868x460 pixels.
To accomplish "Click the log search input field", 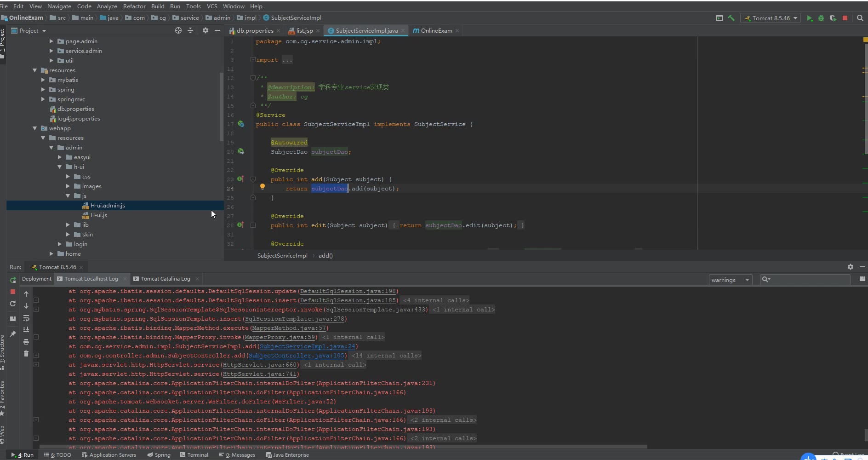I will pyautogui.click(x=809, y=280).
